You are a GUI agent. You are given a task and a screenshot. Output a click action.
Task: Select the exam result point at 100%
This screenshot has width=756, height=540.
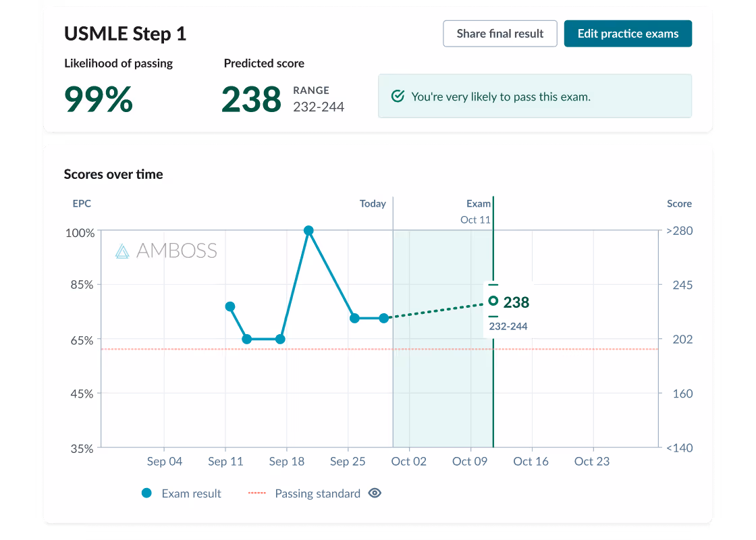(308, 230)
